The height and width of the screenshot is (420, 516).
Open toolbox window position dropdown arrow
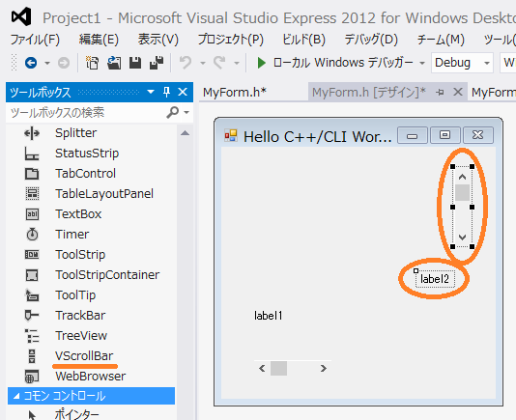tap(151, 92)
